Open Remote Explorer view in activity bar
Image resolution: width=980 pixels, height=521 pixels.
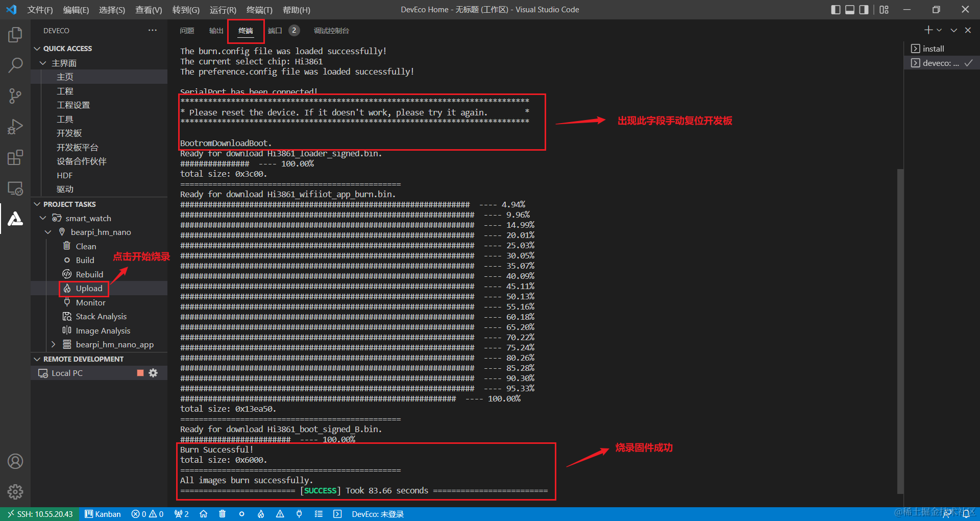[15, 188]
